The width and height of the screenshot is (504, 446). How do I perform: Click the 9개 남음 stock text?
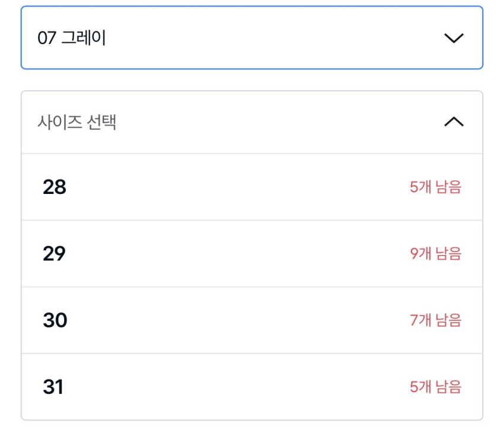point(435,254)
